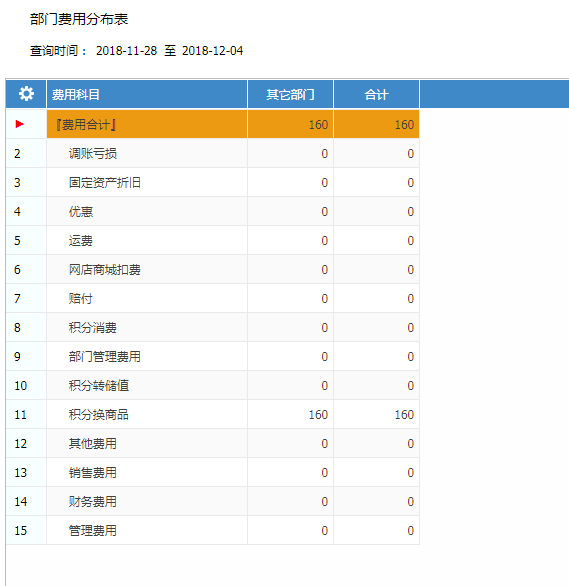
Task: Select the 积分转储值 row
Action: point(213,385)
